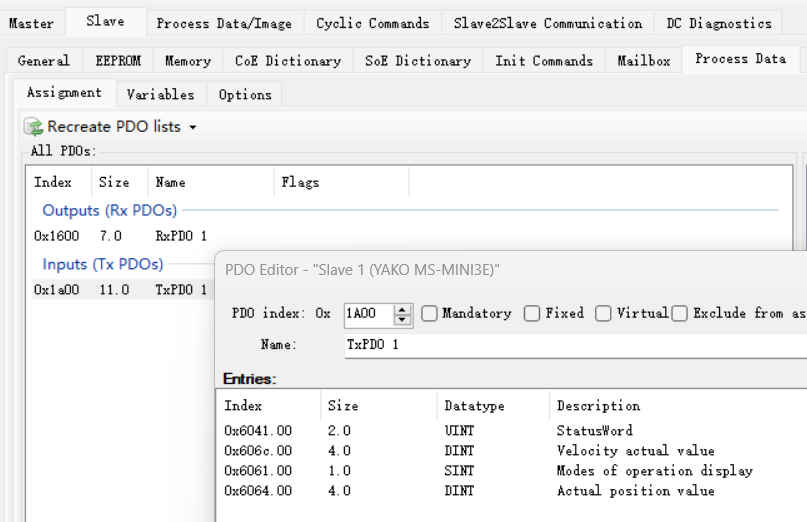The image size is (807, 522).
Task: Switch to the Master tab
Action: (x=31, y=23)
